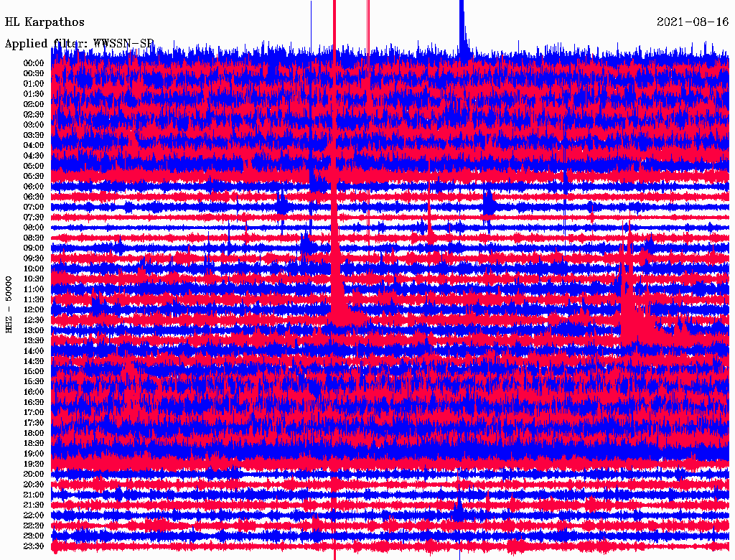Select the 13:30 time label
The image size is (735, 560).
[34, 341]
